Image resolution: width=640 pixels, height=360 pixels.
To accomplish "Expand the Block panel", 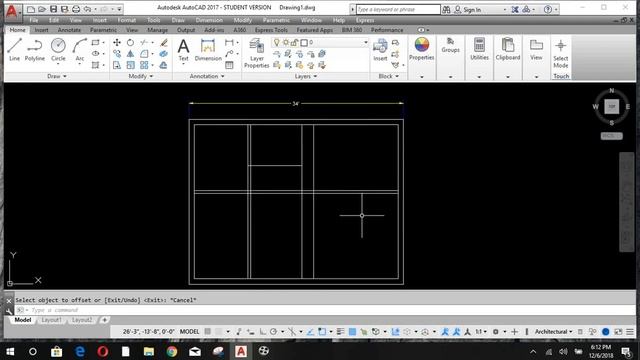I will (388, 76).
